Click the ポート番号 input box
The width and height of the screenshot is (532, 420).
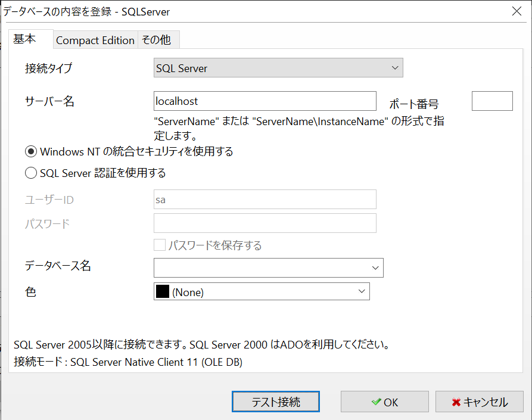[492, 101]
